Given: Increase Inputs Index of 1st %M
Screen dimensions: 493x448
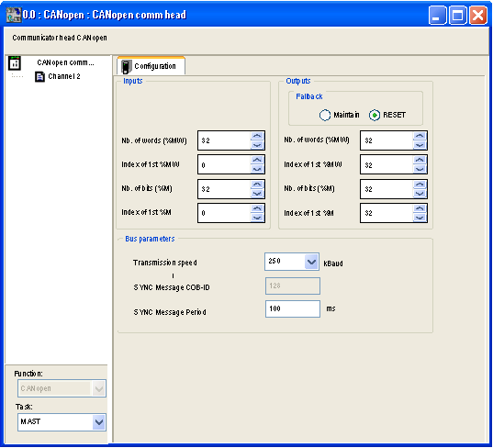Looking at the screenshot, I should pos(257,208).
